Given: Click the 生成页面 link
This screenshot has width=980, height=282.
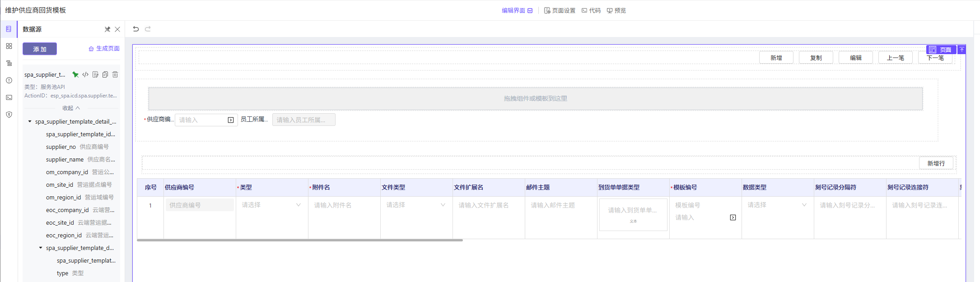Looking at the screenshot, I should 104,49.
